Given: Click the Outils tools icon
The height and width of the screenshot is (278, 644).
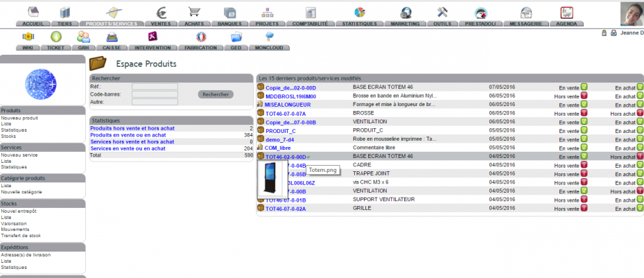Looking at the screenshot, I should [442, 12].
